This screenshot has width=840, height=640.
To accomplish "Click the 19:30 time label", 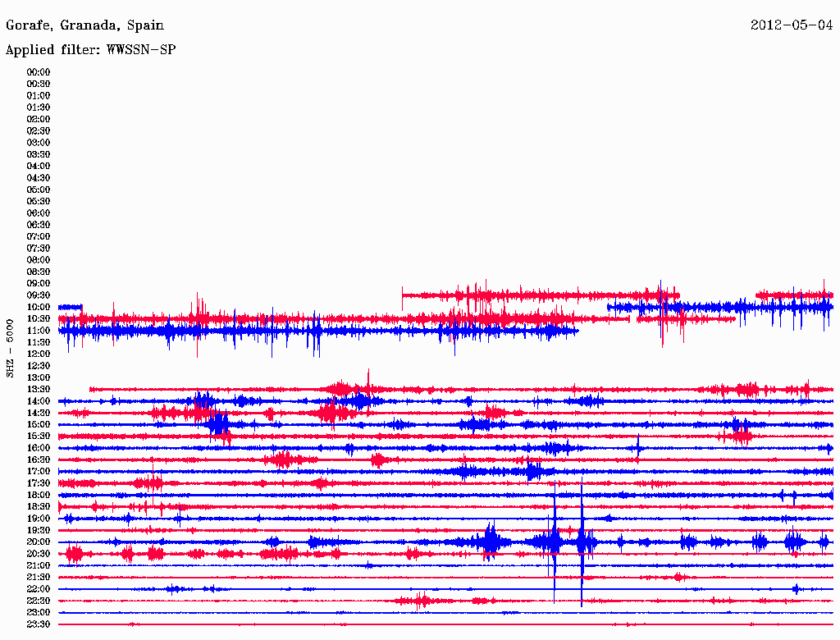I will point(39,531).
